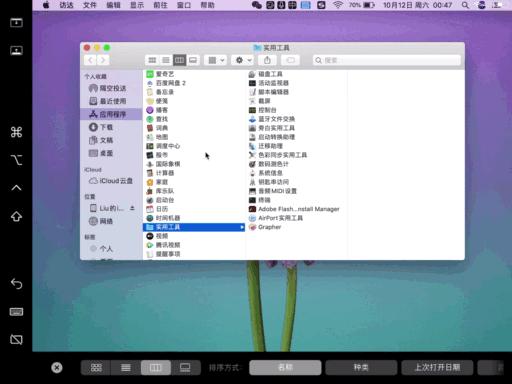Switch Finder toolbar to list view

tap(166, 60)
